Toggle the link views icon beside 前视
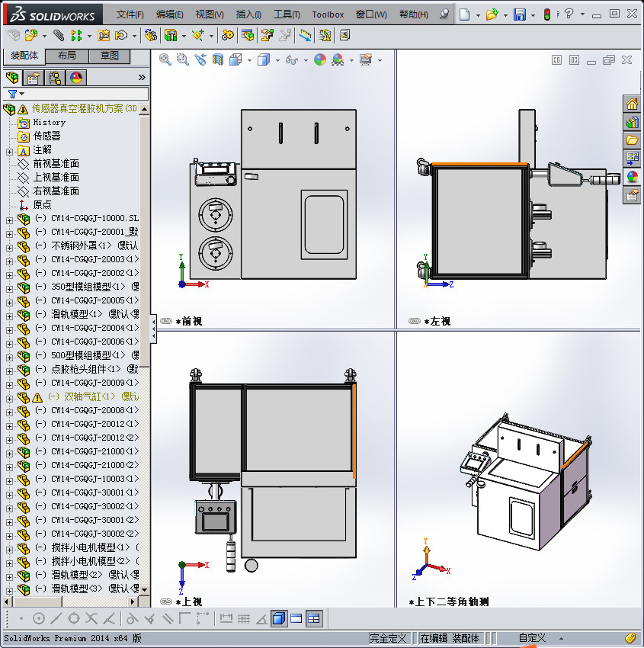Image resolution: width=644 pixels, height=648 pixels. coord(166,321)
